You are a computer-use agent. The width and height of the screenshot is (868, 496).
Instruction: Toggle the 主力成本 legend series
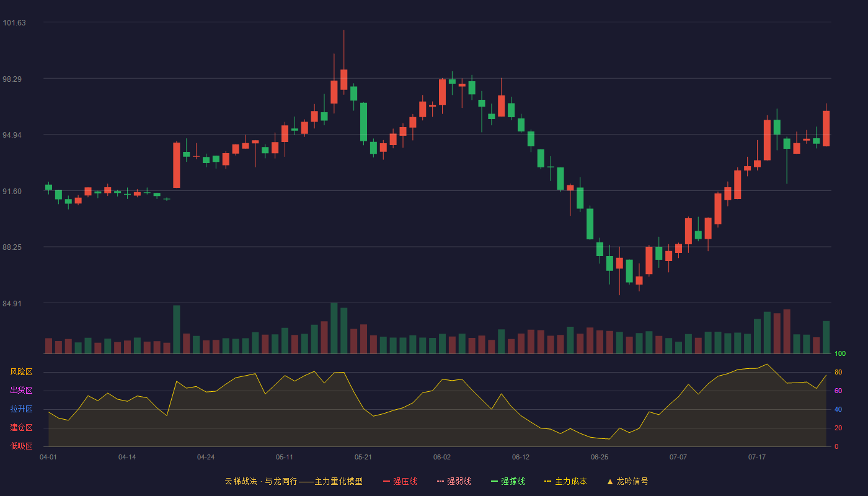click(x=565, y=481)
